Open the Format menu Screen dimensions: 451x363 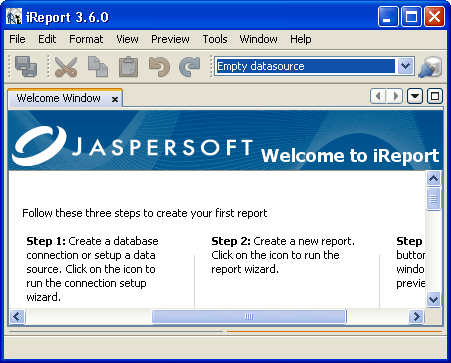pyautogui.click(x=86, y=39)
